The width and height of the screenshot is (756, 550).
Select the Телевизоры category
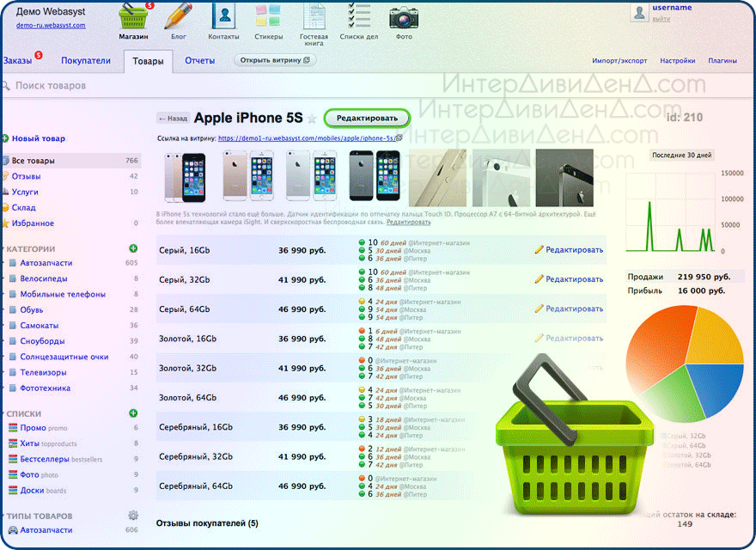(x=43, y=372)
